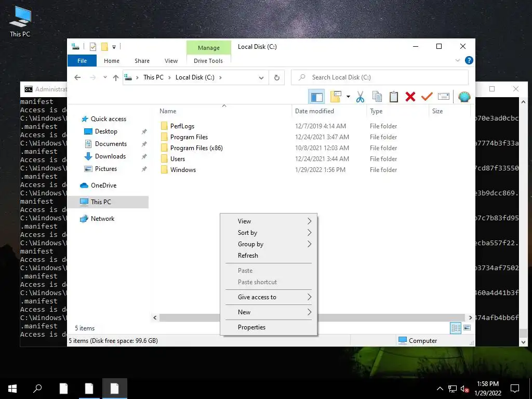Click This PC in address breadcrumb

[153, 77]
